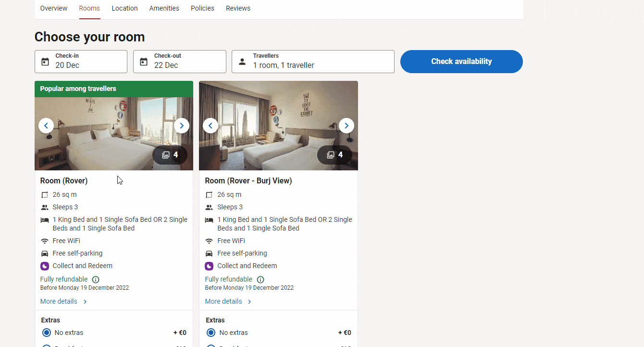644x347 pixels.
Task: Open the four-photo gallery for Room (Rover)
Action: [170, 155]
